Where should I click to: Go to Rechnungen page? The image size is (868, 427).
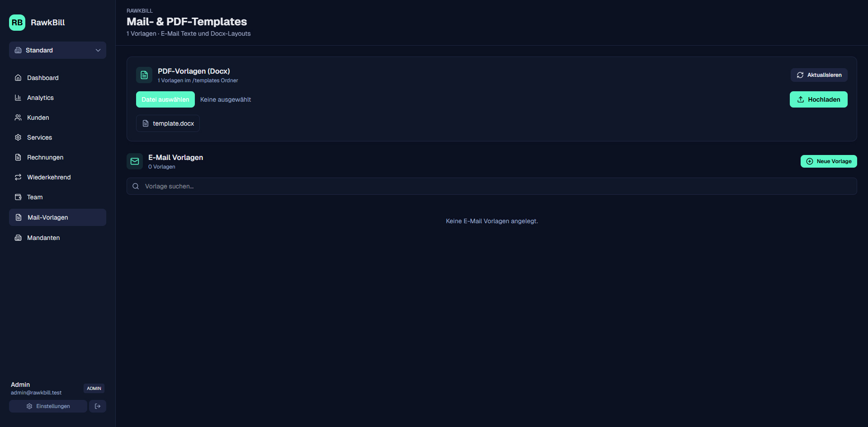[45, 157]
